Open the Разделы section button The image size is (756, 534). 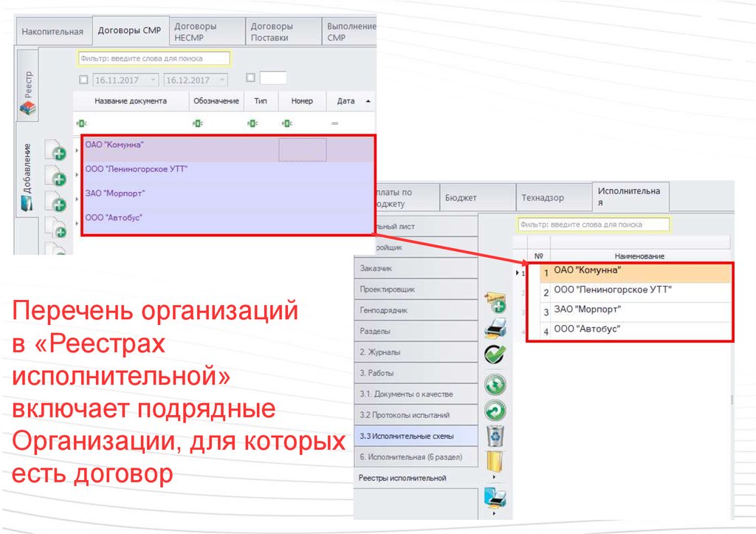click(x=416, y=332)
